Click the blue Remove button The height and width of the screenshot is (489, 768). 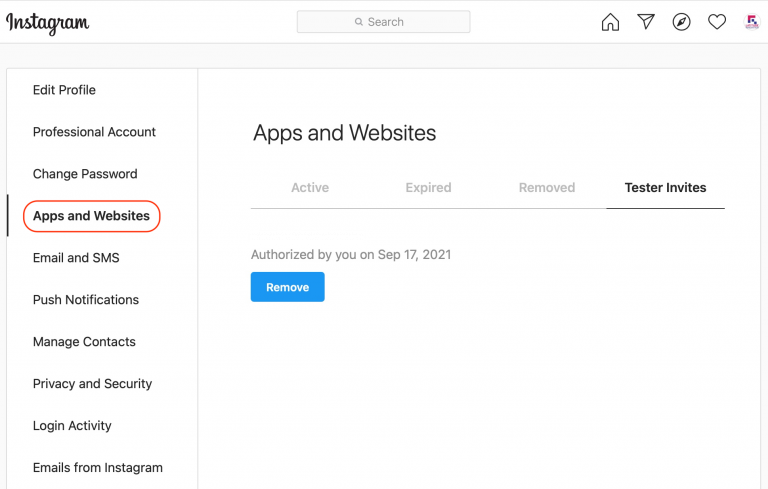pos(288,287)
